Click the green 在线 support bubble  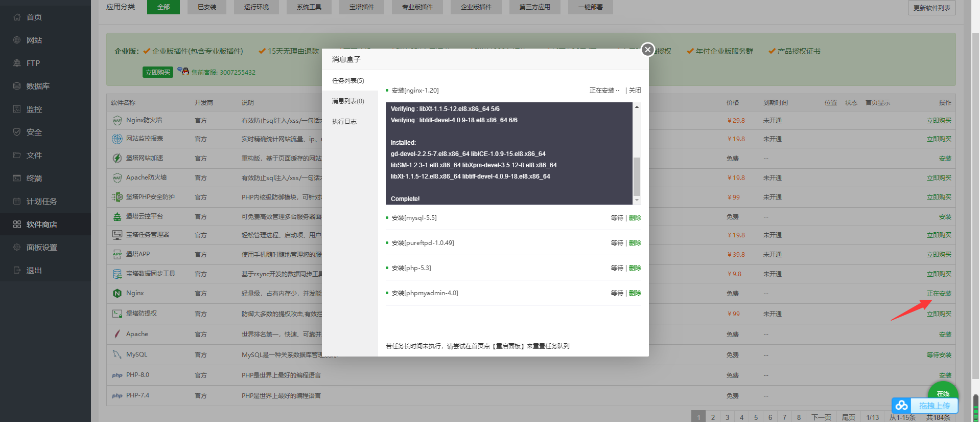tap(943, 392)
